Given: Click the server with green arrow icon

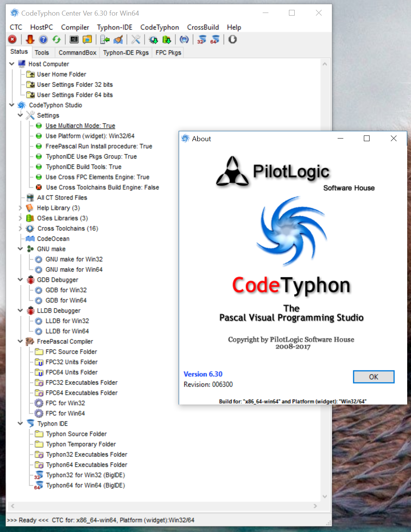Looking at the screenshot, I should pyautogui.click(x=105, y=39).
